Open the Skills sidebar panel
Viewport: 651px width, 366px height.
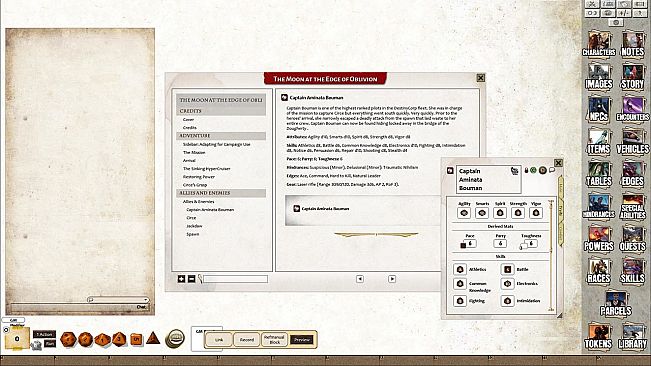click(632, 271)
